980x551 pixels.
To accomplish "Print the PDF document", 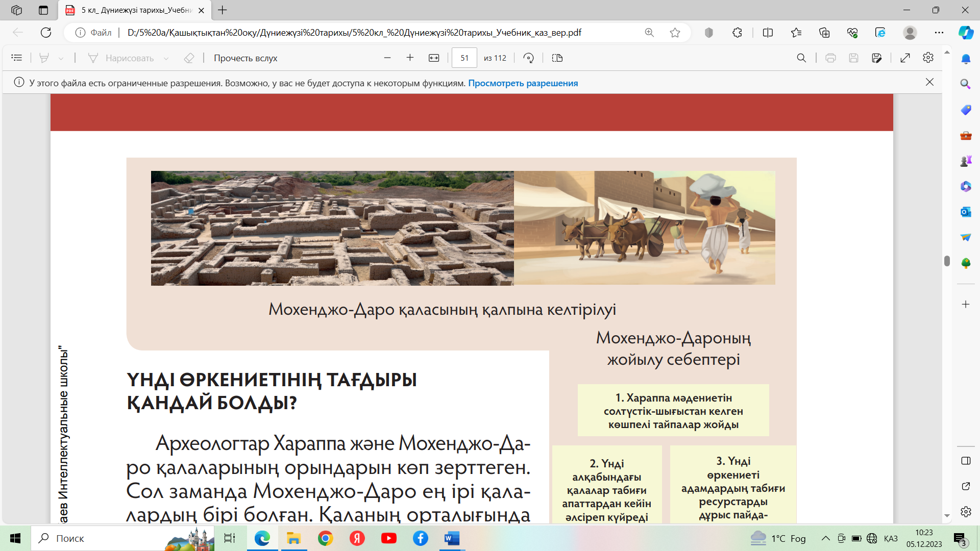I will click(x=830, y=58).
